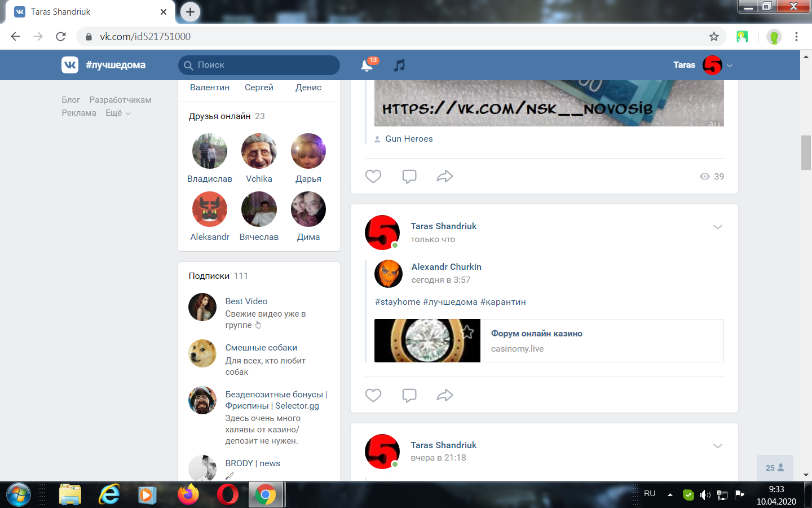The width and height of the screenshot is (812, 508).
Task: Open the volume icon in system tray
Action: pyautogui.click(x=705, y=495)
